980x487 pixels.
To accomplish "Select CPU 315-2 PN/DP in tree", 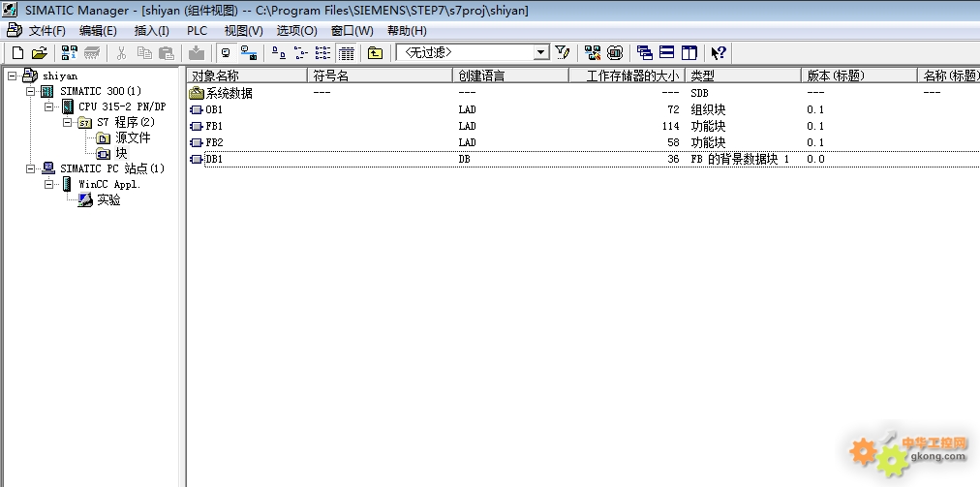I will pos(122,107).
